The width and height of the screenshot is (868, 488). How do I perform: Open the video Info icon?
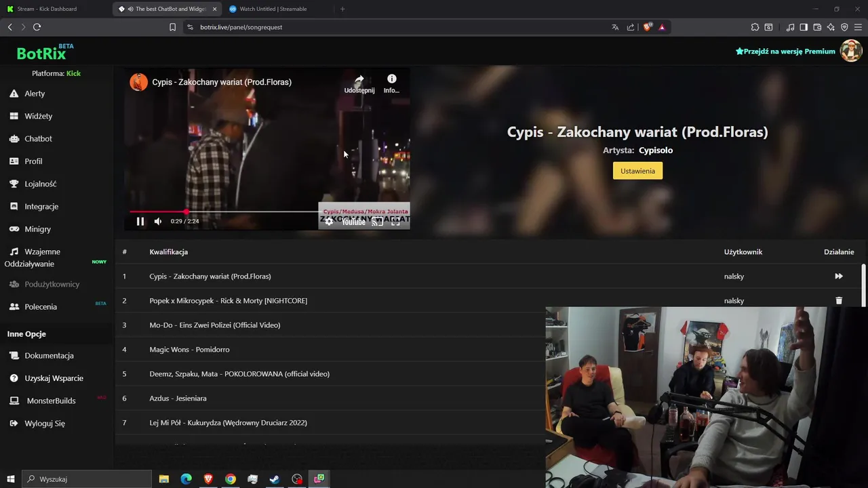click(391, 84)
